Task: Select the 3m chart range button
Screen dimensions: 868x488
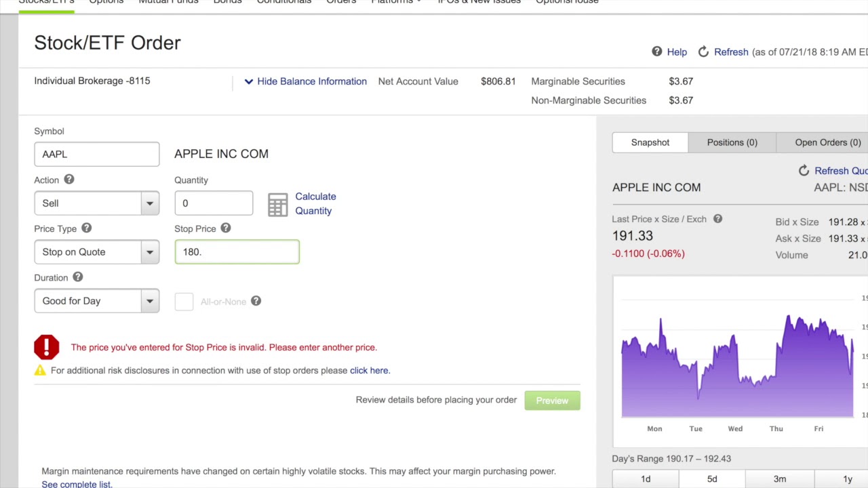Action: (x=780, y=479)
